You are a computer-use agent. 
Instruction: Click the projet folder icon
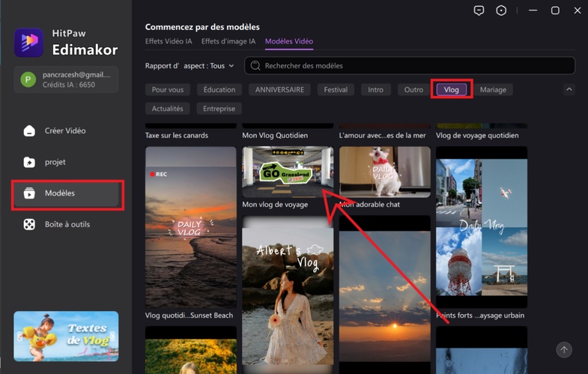tap(29, 162)
